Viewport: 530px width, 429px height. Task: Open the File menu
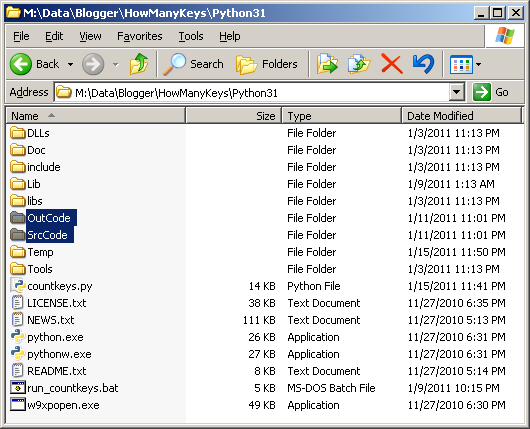(x=21, y=36)
